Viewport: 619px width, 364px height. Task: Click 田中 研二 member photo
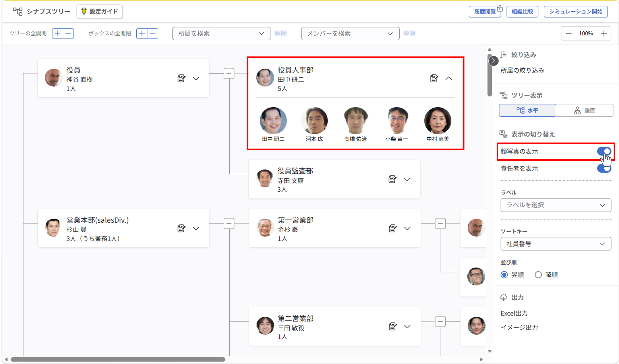click(273, 120)
